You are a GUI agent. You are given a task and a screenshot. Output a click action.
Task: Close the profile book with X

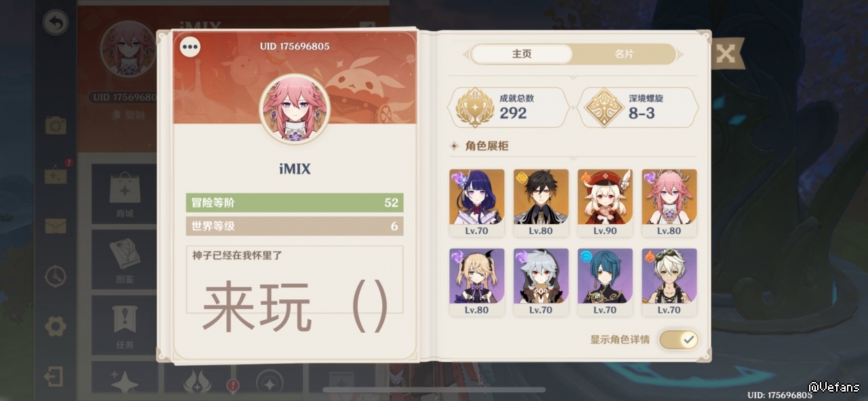(726, 54)
